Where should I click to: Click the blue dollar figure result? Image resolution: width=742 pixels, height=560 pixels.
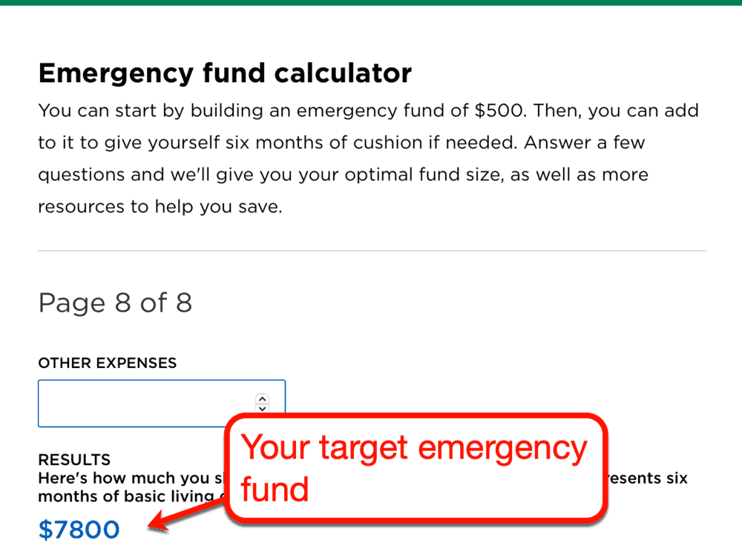[x=79, y=530]
